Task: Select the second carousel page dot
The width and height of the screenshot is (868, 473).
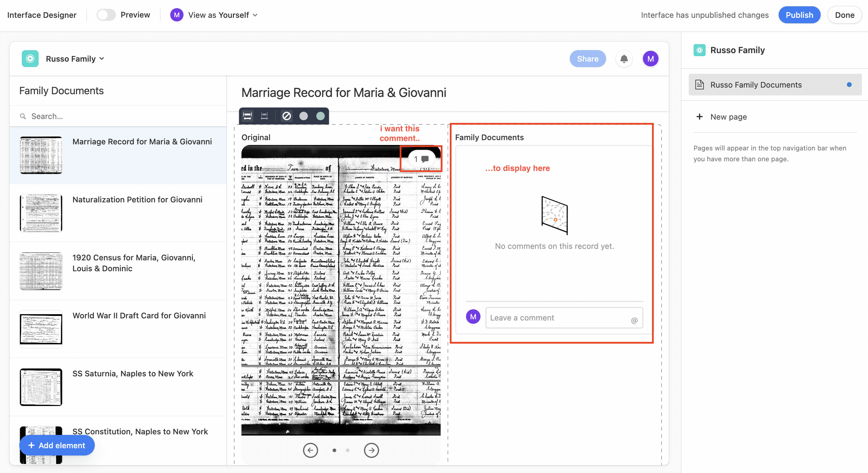Action: tap(347, 450)
